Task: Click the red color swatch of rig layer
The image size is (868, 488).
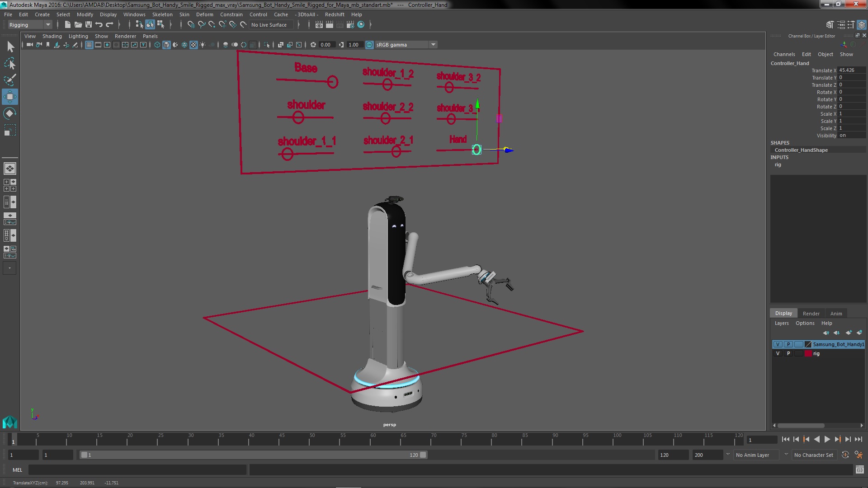Action: point(808,353)
